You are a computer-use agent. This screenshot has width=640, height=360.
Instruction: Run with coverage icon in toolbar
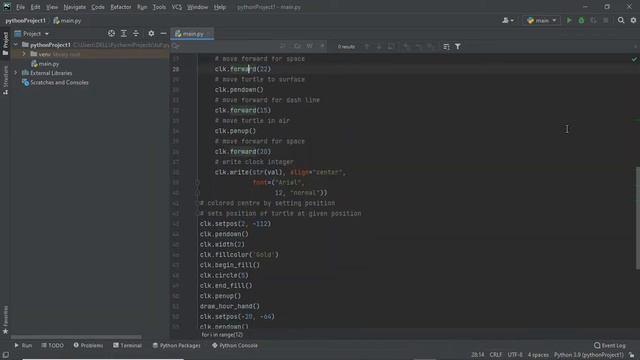click(593, 20)
